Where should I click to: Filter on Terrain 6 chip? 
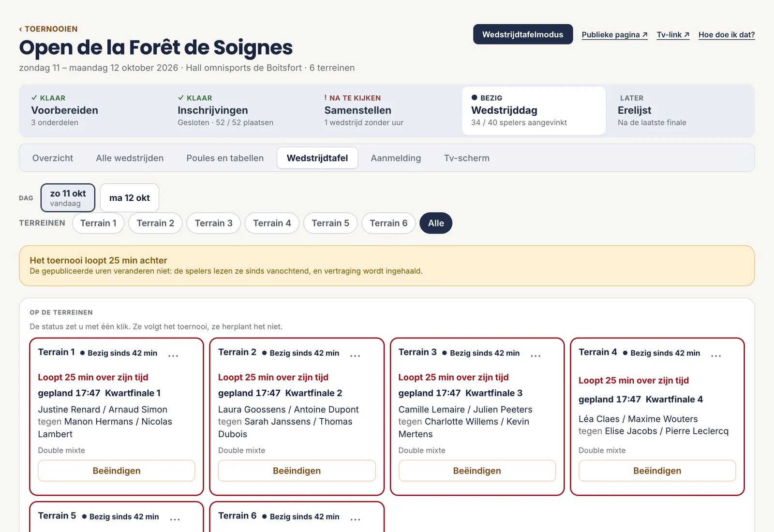tap(388, 223)
